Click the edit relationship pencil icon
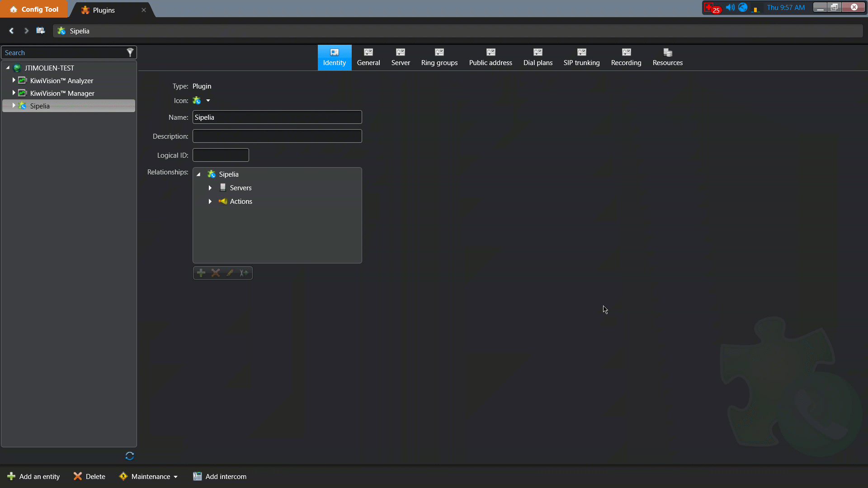 click(230, 272)
